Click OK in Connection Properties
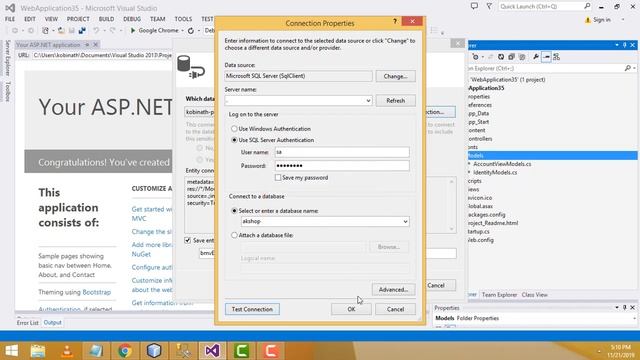 [x=351, y=309]
